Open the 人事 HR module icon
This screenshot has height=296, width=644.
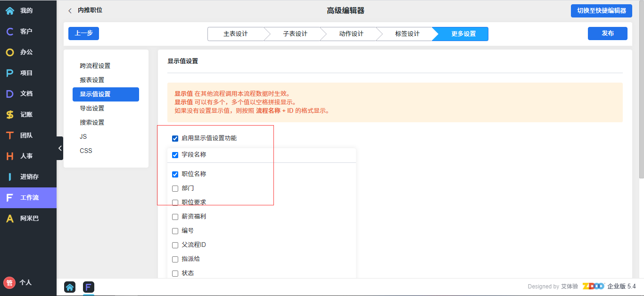[9, 156]
